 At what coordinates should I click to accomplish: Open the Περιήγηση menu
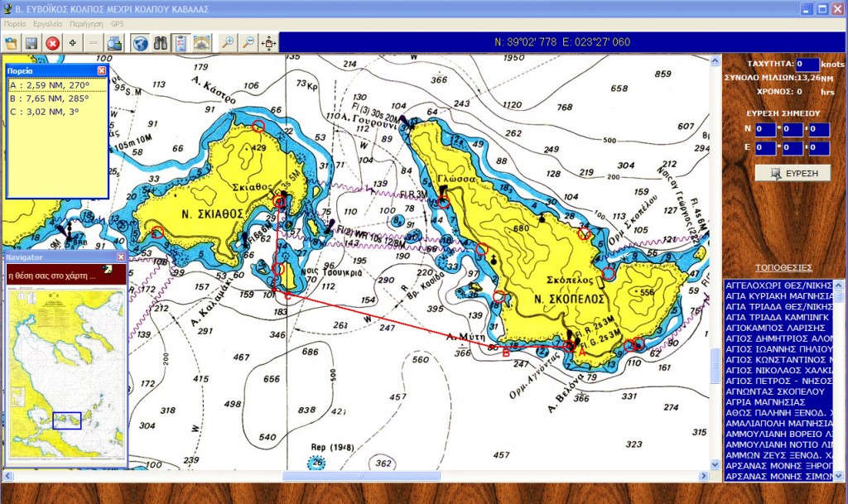pyautogui.click(x=86, y=24)
